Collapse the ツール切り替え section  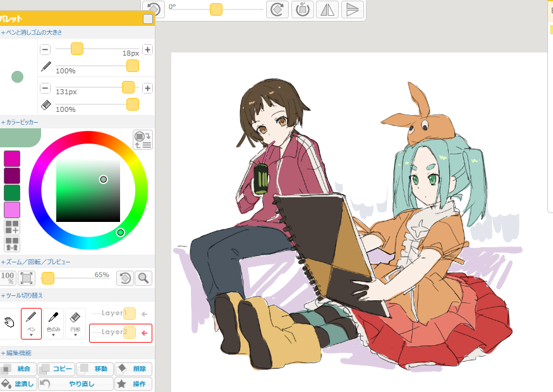tap(22, 295)
